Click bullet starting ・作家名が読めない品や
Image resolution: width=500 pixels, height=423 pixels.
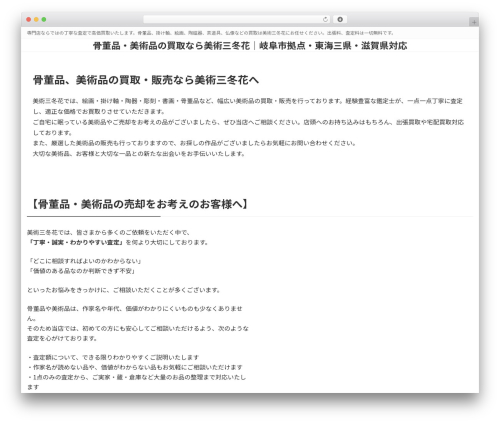click(135, 367)
